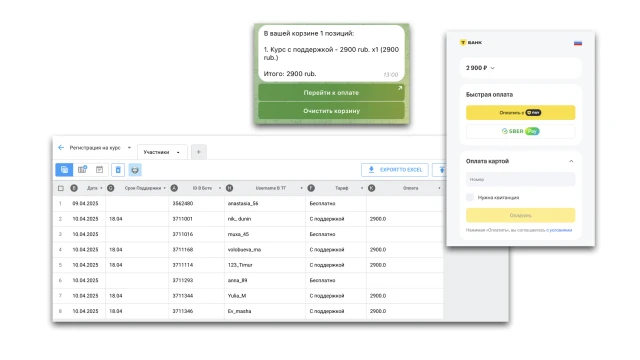Screen dimensions: 640x360
Task: Focus the card Номер input field
Action: [520, 179]
